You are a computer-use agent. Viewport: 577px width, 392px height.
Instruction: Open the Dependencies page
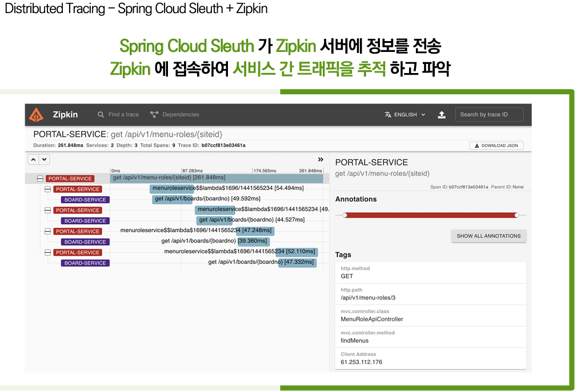175,115
